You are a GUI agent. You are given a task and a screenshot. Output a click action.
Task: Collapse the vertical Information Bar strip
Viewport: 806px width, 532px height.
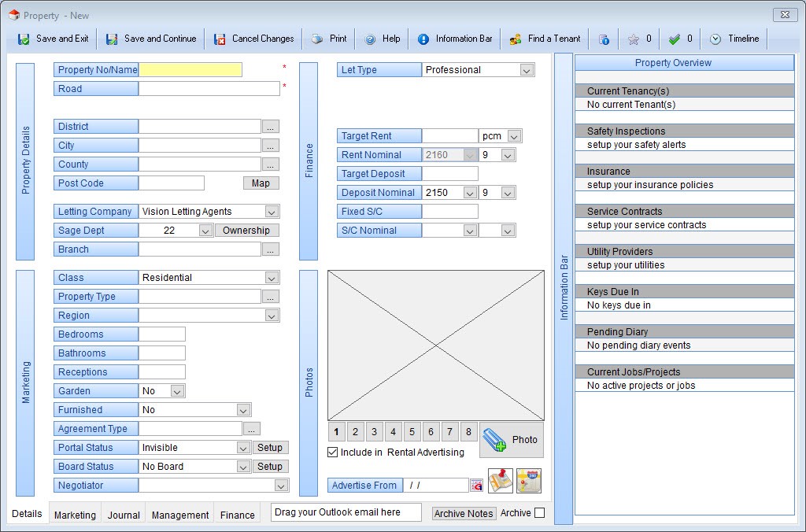[x=564, y=288]
